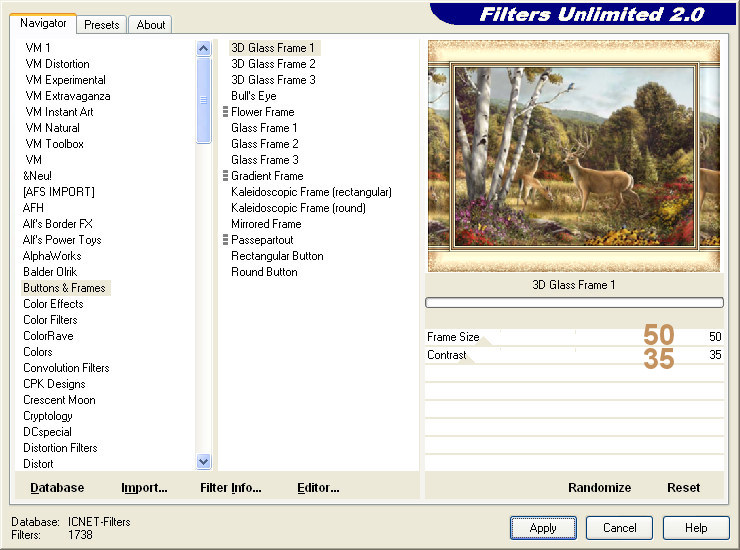Select the VM Natural category

pos(52,128)
